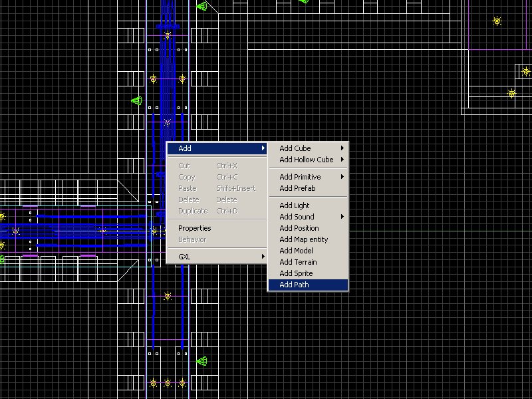Select the light bulb entity directly below the context menu
The height and width of the screenshot is (399, 532).
(168, 295)
